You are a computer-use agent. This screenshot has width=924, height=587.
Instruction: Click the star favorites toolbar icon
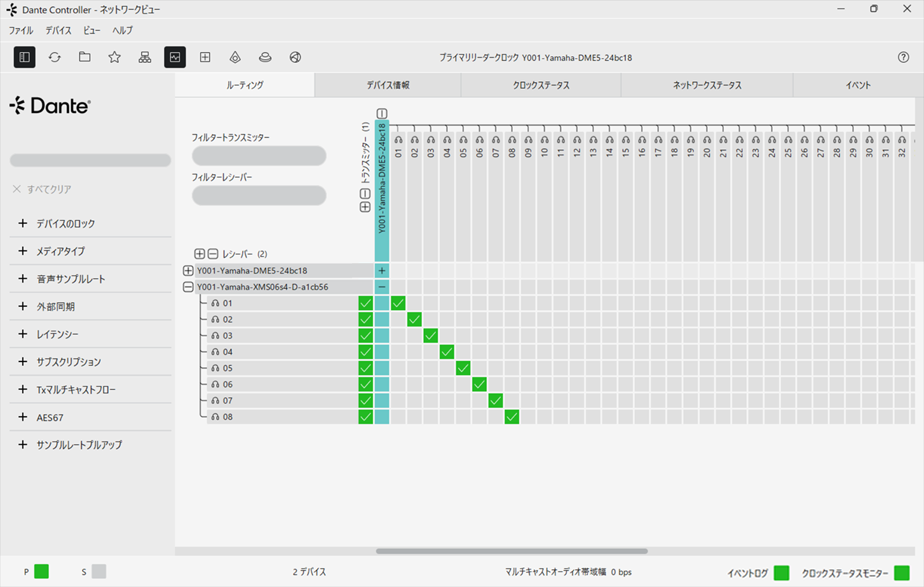pos(114,57)
